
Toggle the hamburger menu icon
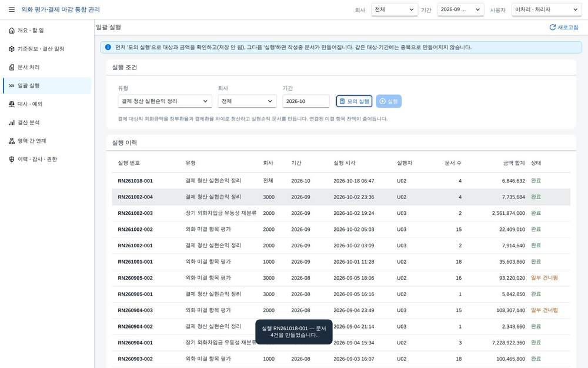tap(12, 9)
